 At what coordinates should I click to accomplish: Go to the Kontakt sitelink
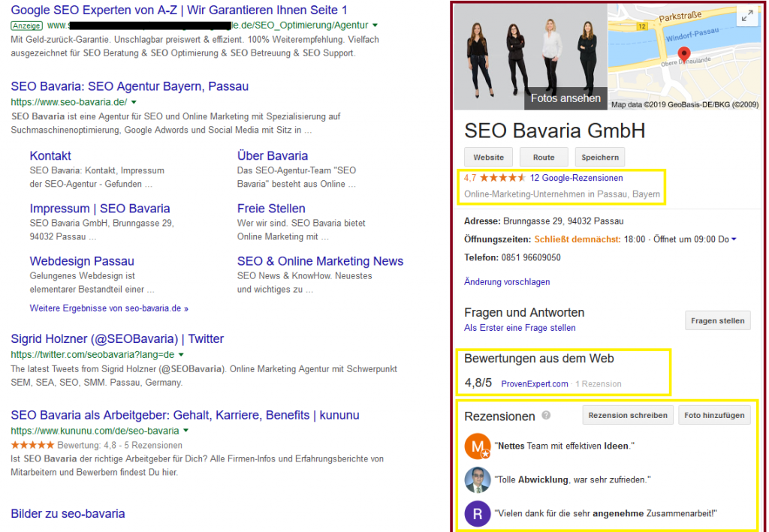(50, 156)
